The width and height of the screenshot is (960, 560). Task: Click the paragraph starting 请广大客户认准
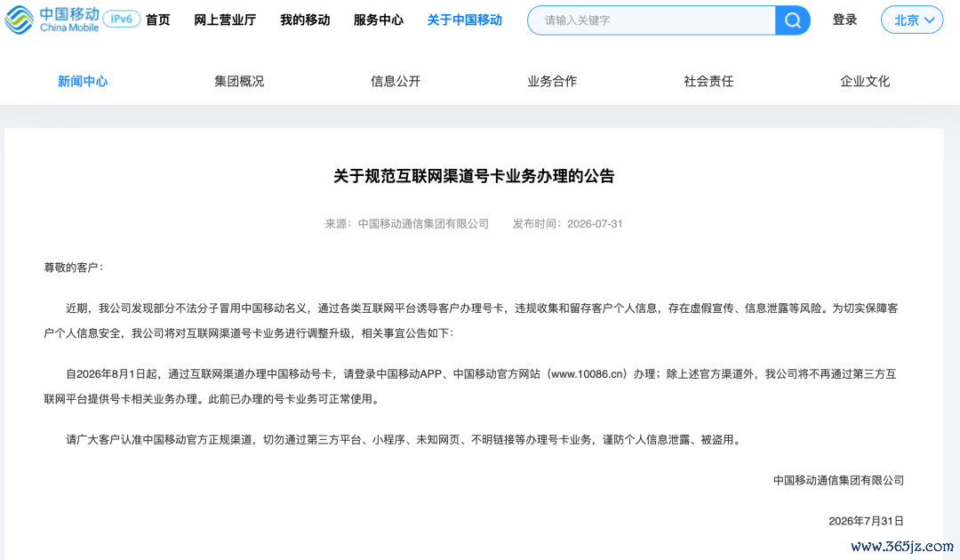click(x=404, y=439)
